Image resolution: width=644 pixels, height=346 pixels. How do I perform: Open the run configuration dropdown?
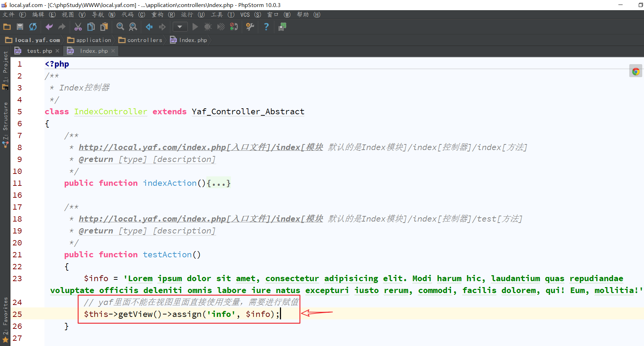(180, 27)
